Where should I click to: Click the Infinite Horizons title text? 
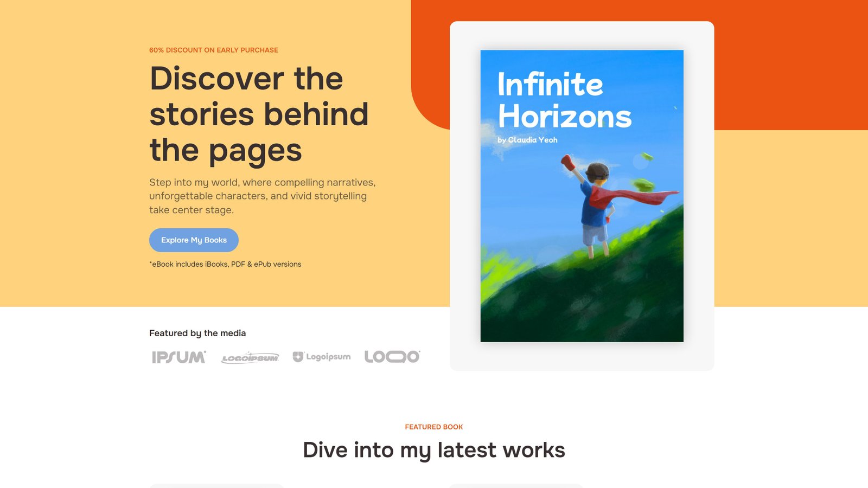[564, 100]
